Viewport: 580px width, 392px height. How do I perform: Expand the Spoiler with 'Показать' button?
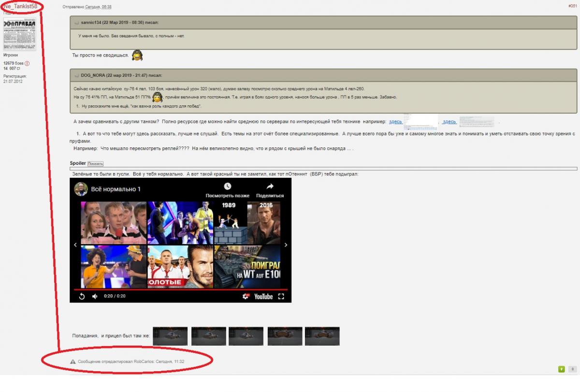(x=95, y=164)
